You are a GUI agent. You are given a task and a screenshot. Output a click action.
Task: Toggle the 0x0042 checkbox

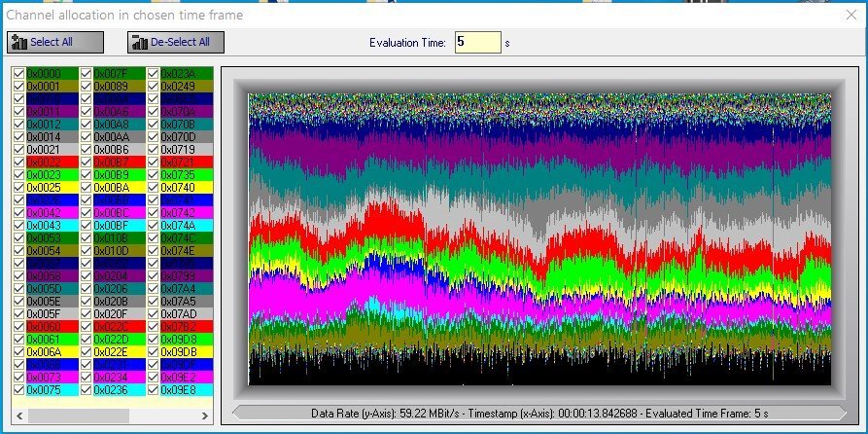[x=18, y=213]
